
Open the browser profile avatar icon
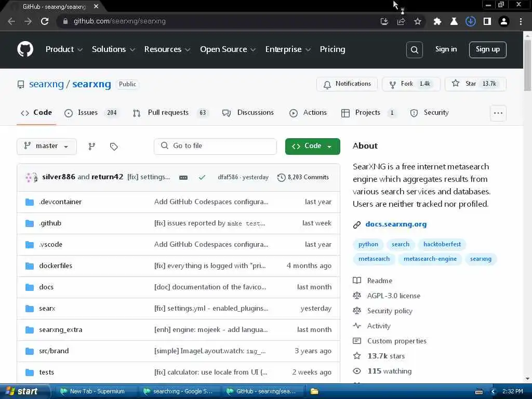(504, 21)
